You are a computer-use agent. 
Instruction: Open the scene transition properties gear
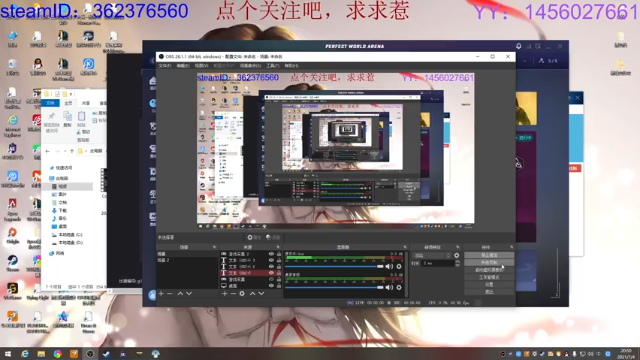pos(457,256)
